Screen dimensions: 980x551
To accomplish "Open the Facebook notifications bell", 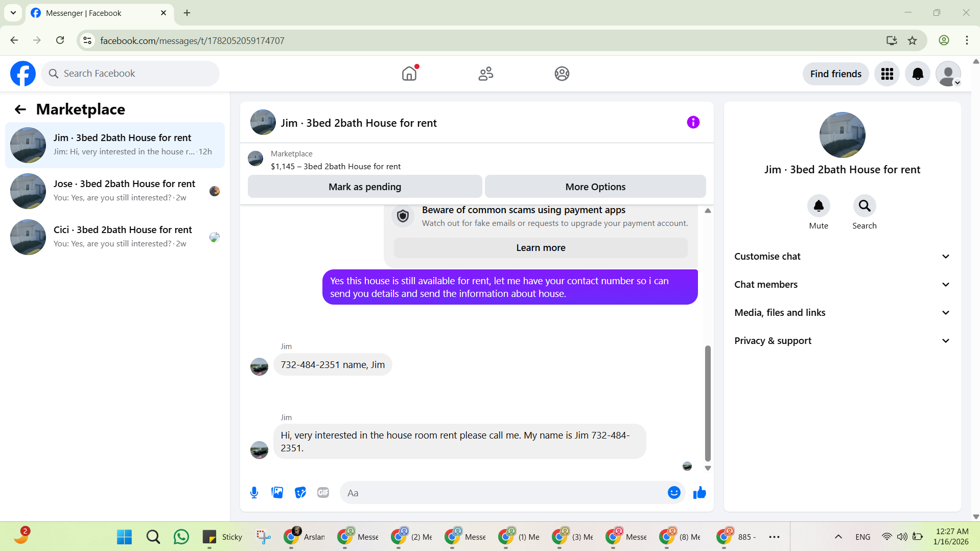I will [x=918, y=74].
